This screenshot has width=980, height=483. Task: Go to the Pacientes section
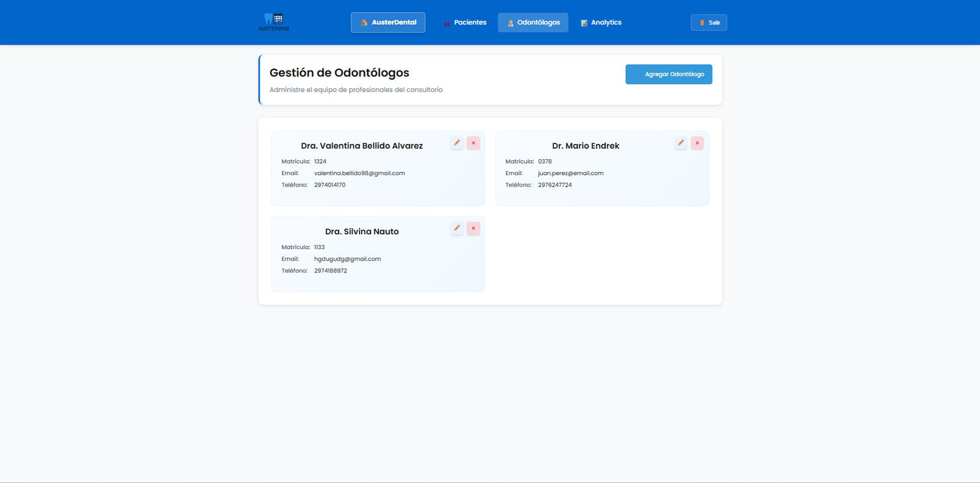click(x=465, y=23)
